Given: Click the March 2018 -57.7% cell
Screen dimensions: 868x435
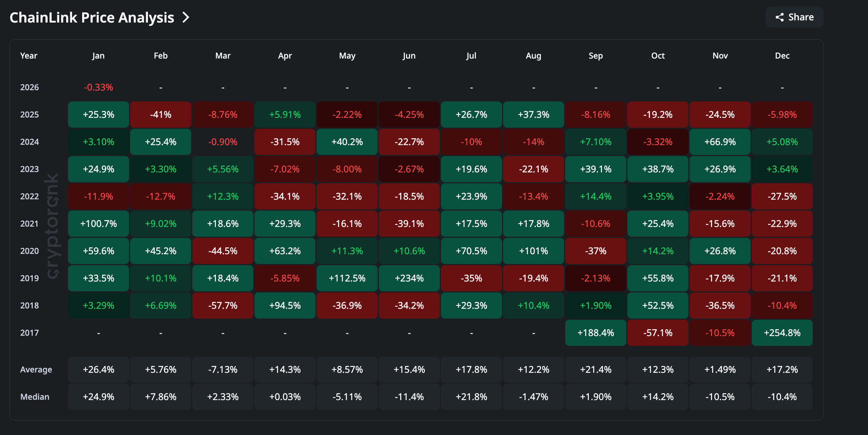Looking at the screenshot, I should 223,306.
